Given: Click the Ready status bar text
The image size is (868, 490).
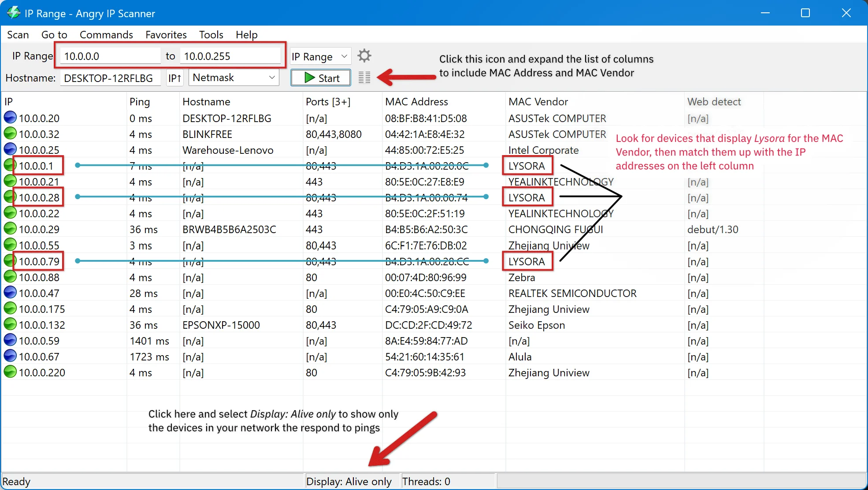Looking at the screenshot, I should (x=16, y=481).
